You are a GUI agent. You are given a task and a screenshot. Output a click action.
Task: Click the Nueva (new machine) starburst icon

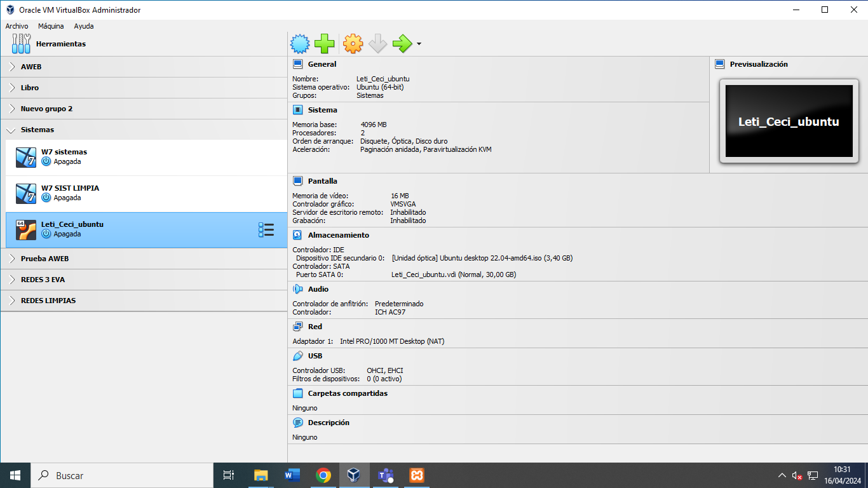click(x=300, y=44)
